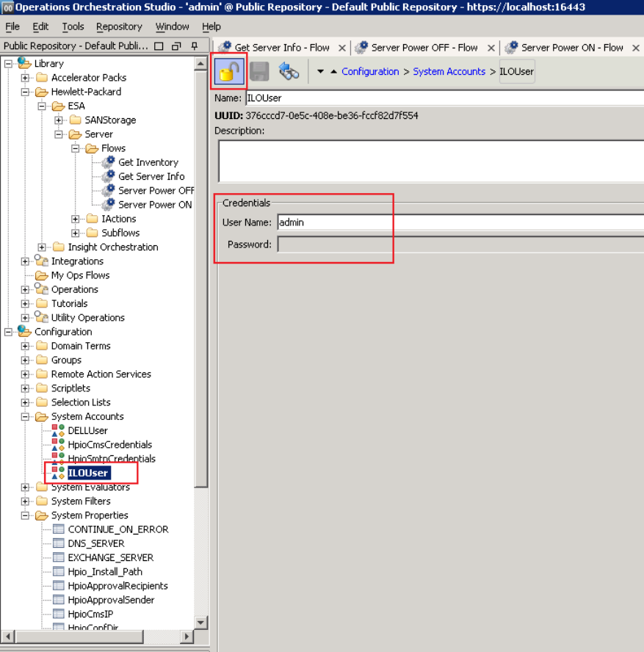Screen dimensions: 644x652
Task: Open the breadcrumb history dropdown arrow
Action: pyautogui.click(x=321, y=72)
